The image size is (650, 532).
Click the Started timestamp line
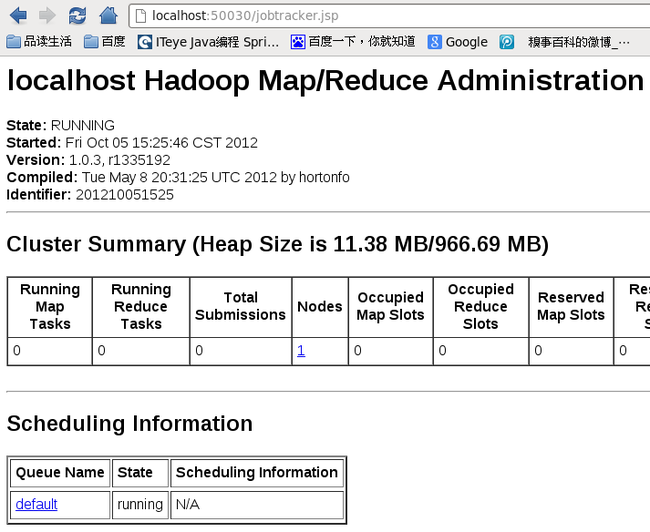[x=132, y=143]
